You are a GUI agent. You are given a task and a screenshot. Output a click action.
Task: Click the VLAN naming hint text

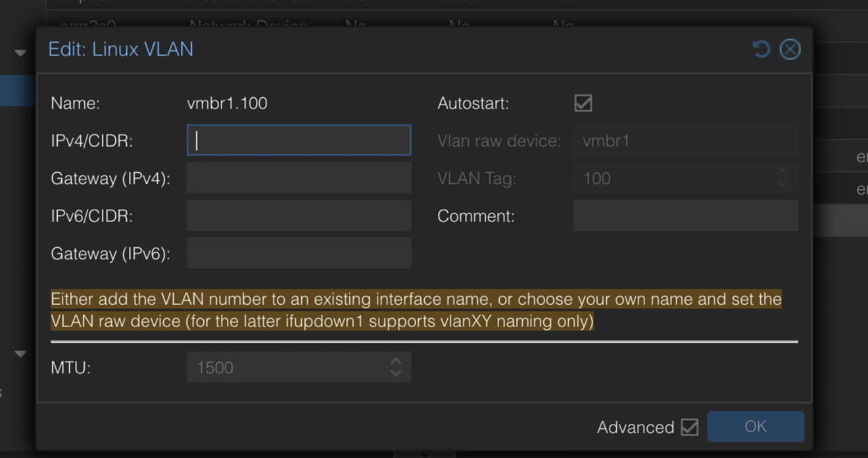point(416,310)
